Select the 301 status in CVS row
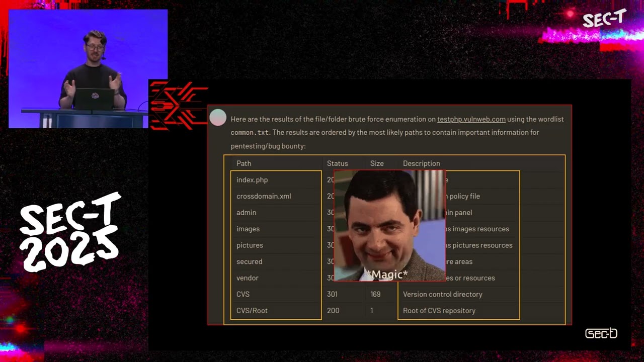644x362 pixels. (332, 294)
